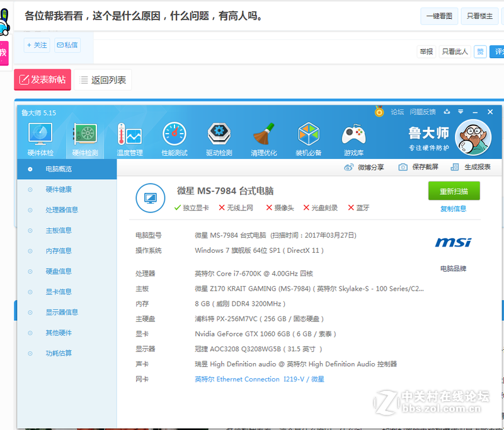Select the 硬件检测 hardware detection icon
This screenshot has width=504, height=430.
(x=85, y=139)
